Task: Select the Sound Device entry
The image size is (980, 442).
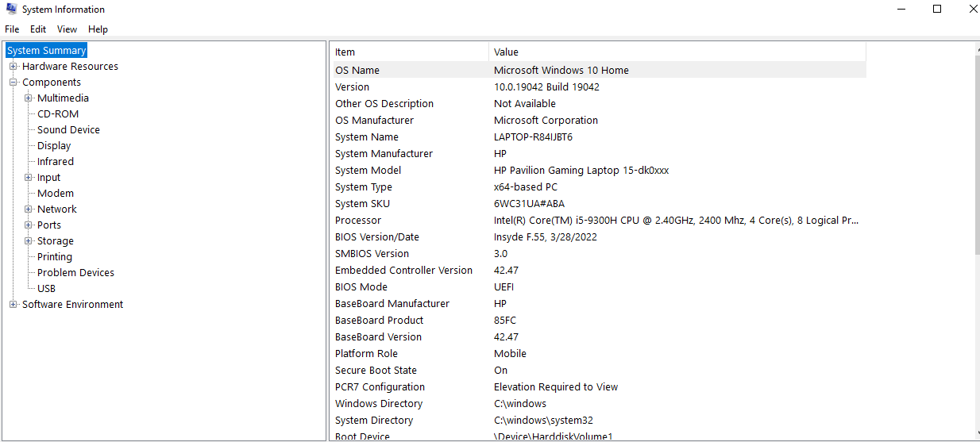Action: tap(68, 130)
